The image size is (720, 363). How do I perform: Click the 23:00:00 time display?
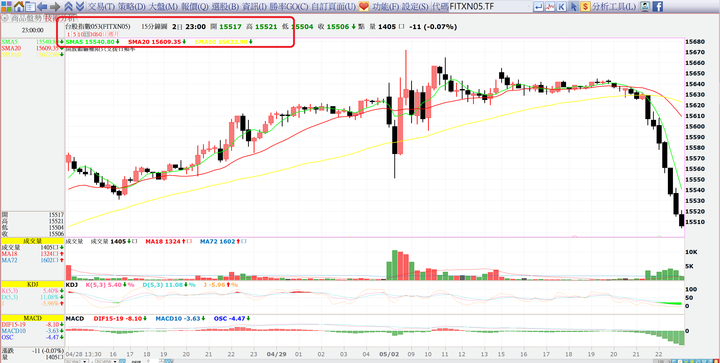point(32,29)
